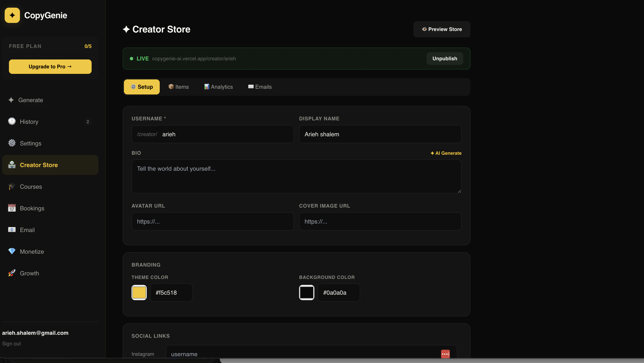Click the background color swatch
The image size is (644, 363).
tap(306, 293)
